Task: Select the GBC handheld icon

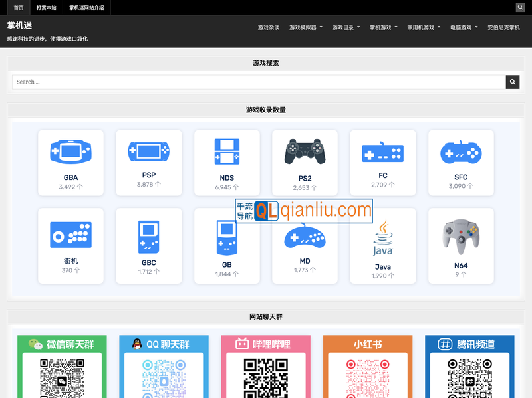Action: [x=148, y=237]
